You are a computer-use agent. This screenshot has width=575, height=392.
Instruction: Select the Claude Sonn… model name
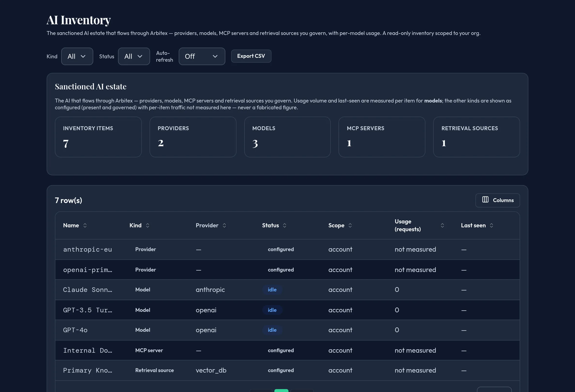point(88,290)
